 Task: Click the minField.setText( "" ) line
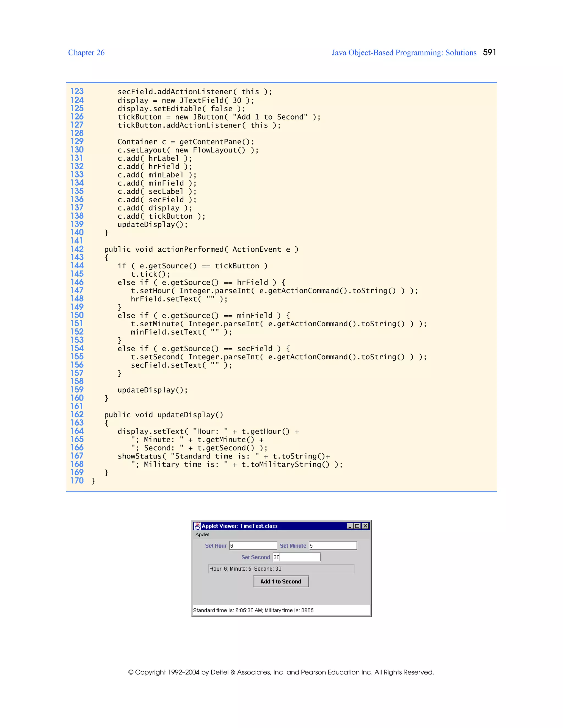click(181, 332)
